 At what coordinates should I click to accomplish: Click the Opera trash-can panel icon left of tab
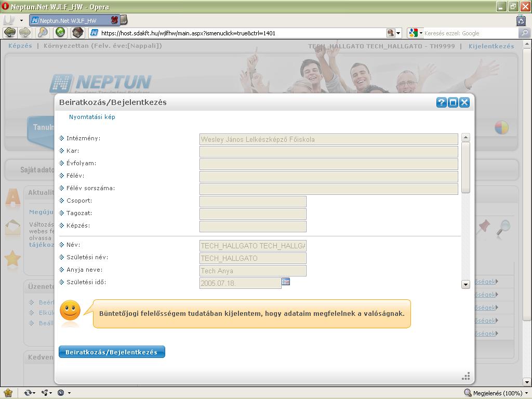(8, 20)
